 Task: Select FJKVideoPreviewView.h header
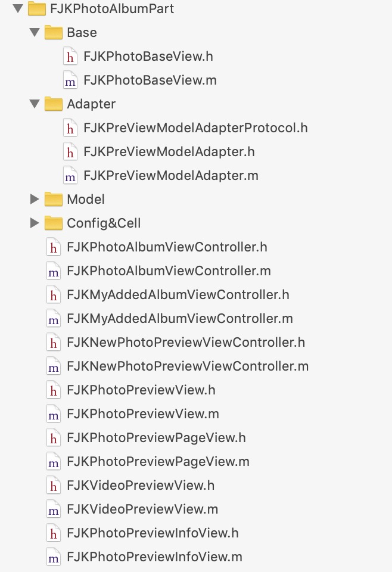click(141, 486)
